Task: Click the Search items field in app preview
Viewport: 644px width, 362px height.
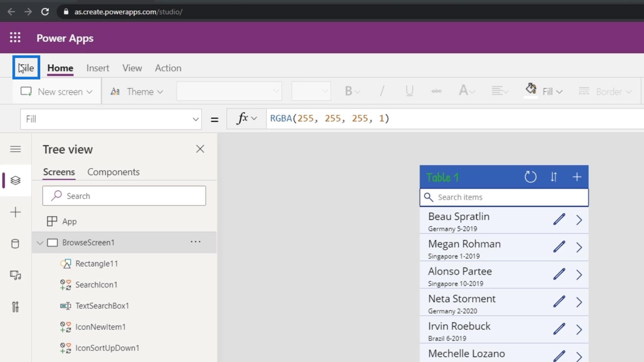Action: [x=504, y=197]
